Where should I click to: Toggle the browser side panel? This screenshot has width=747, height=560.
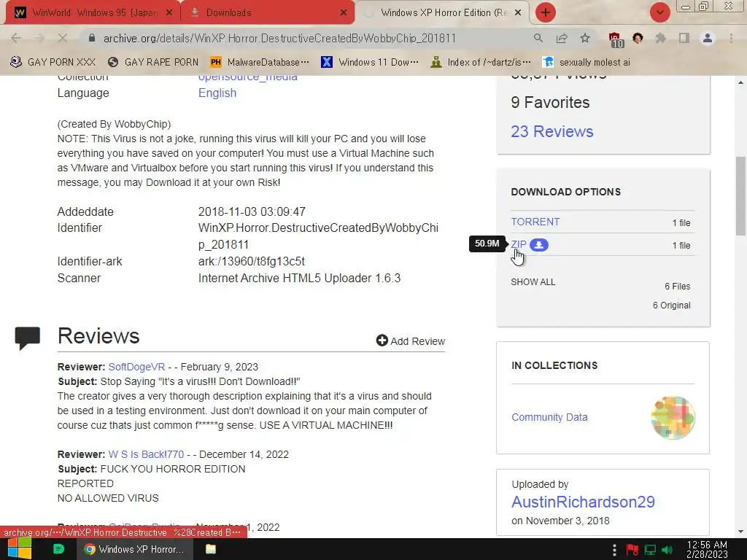684,38
